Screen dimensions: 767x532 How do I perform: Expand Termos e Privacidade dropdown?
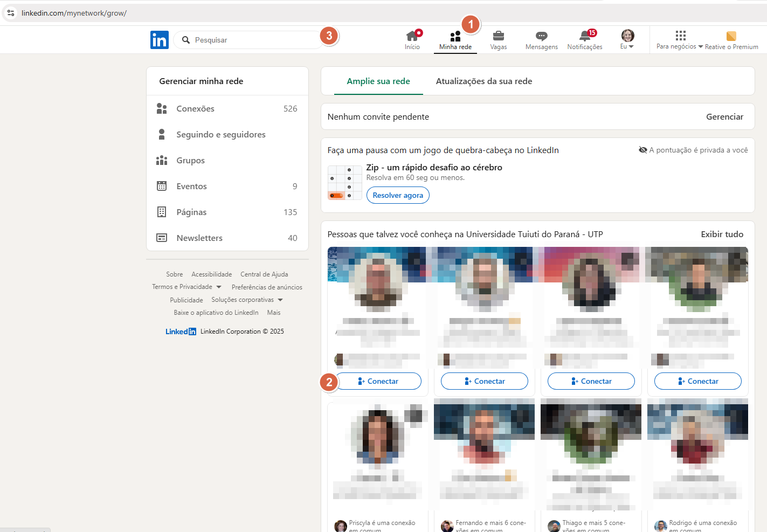point(186,287)
